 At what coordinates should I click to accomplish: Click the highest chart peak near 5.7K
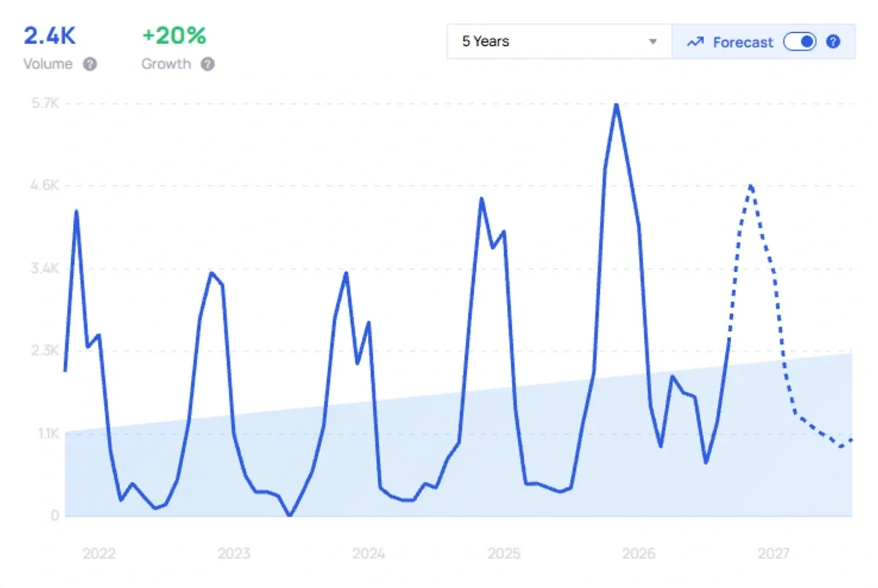tap(617, 105)
